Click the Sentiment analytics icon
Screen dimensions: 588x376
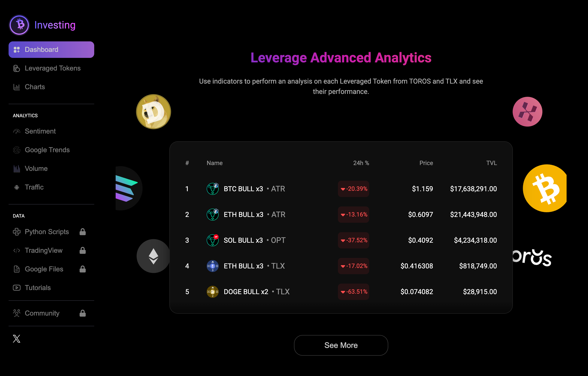[x=17, y=131]
